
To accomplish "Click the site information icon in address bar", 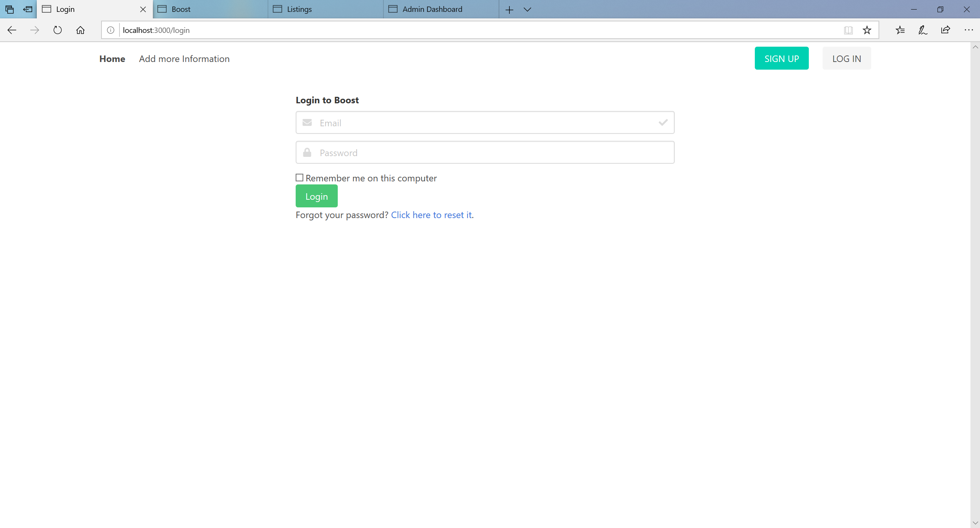I will point(111,30).
